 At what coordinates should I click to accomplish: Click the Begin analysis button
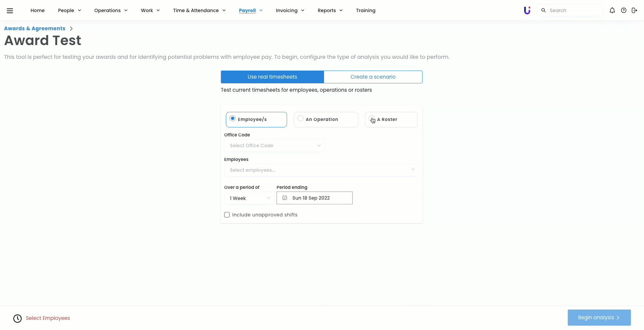click(599, 318)
